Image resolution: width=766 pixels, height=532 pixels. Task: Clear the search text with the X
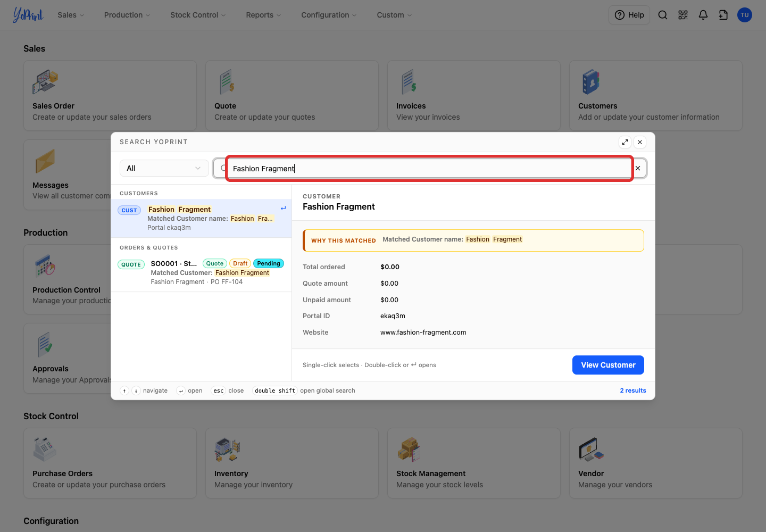(x=638, y=168)
